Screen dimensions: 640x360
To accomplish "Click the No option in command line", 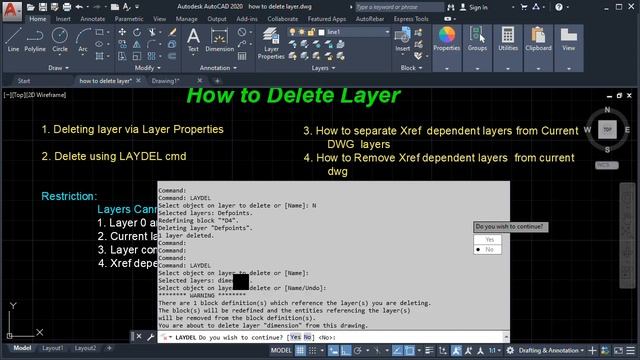I will click(x=307, y=337).
